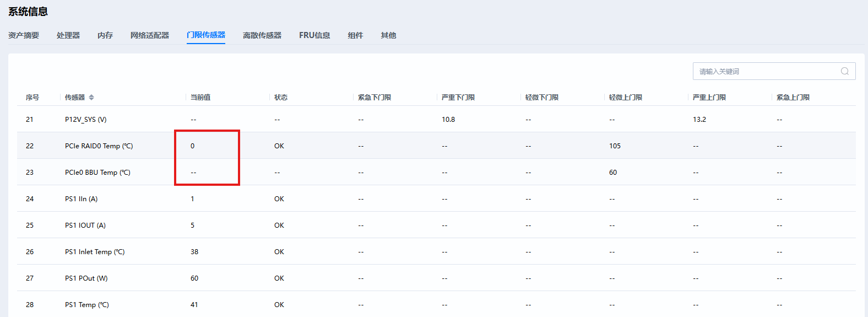The width and height of the screenshot is (868, 317).
Task: Click row number 27
Action: 30,278
